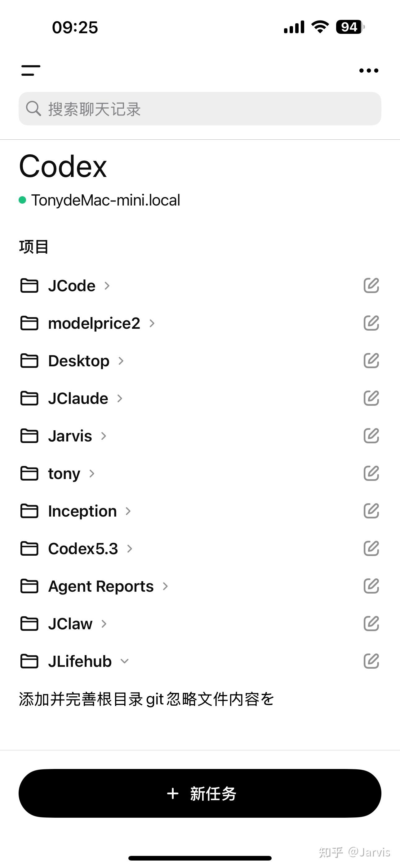Image resolution: width=400 pixels, height=868 pixels.
Task: Start new chat in modelprice2 project
Action: click(371, 323)
